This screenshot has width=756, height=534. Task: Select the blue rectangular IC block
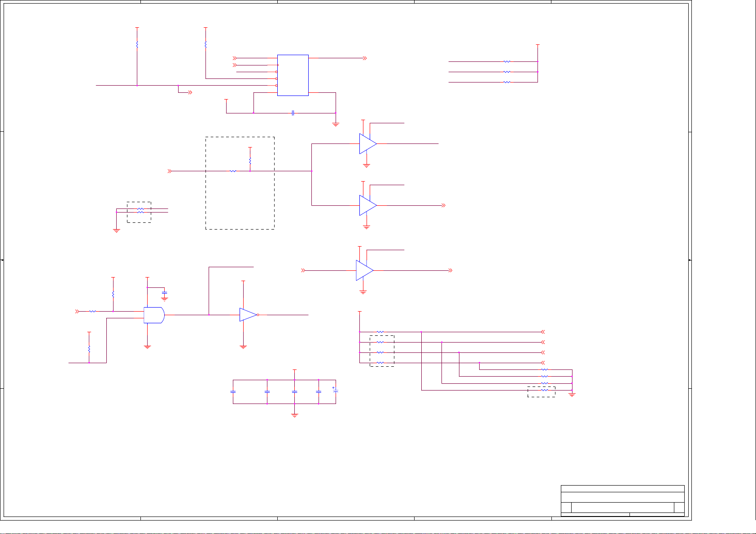[293, 75]
